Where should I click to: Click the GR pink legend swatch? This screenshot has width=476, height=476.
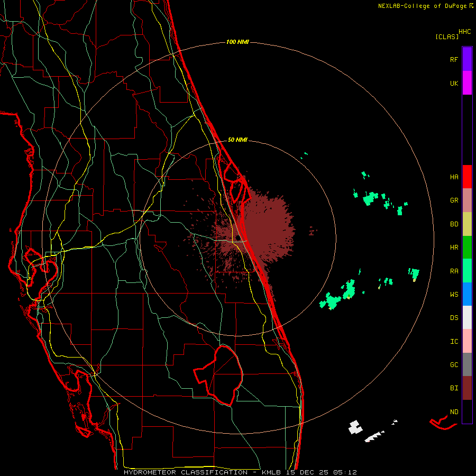click(467, 200)
